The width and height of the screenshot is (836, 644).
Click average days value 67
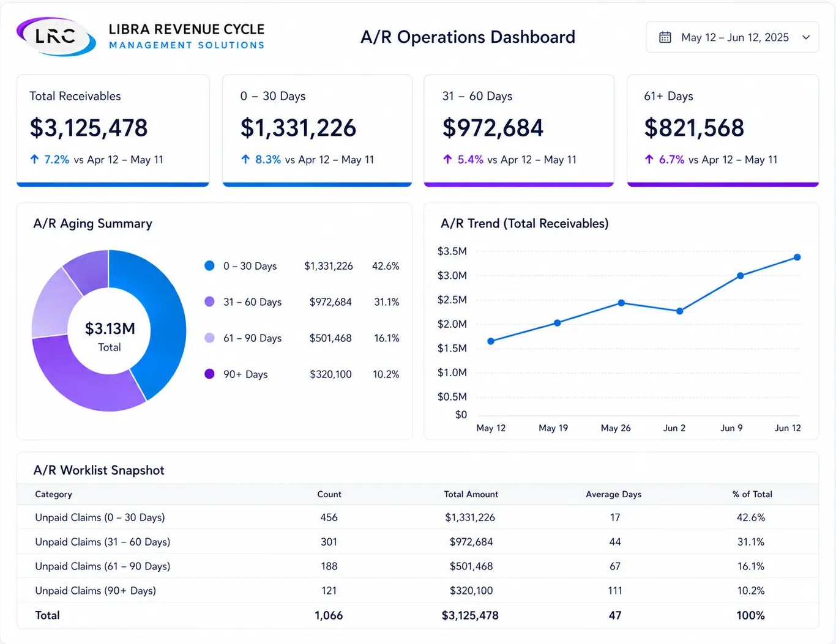pyautogui.click(x=615, y=566)
